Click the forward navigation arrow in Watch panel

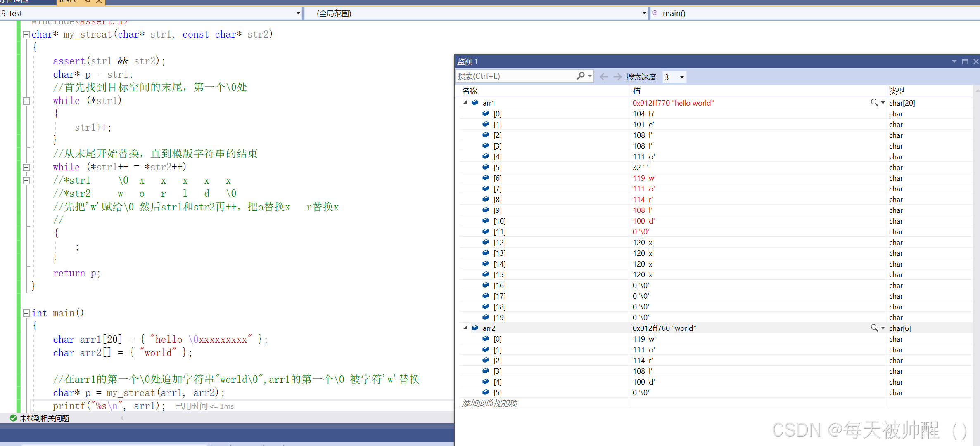(617, 76)
